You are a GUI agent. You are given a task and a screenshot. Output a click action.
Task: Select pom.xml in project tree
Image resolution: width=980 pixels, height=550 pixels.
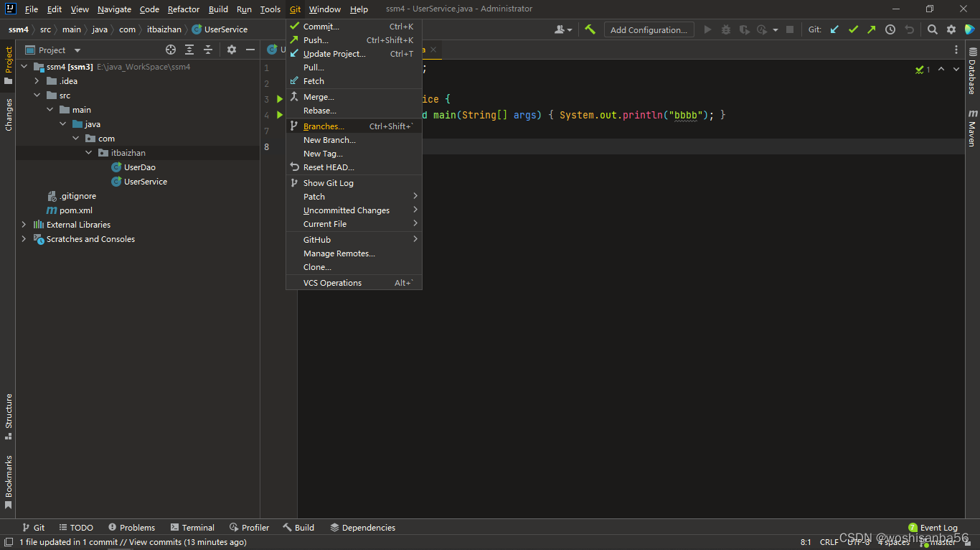pyautogui.click(x=70, y=210)
